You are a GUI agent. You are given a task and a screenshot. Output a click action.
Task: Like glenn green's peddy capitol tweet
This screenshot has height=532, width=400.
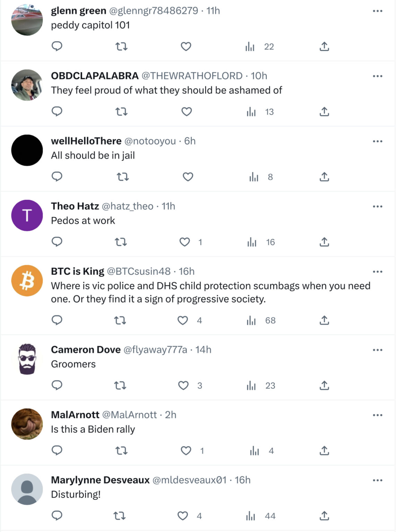(186, 46)
